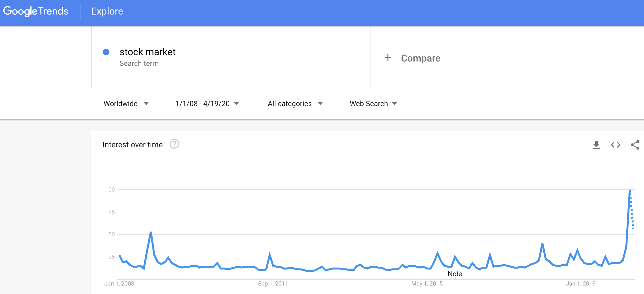
Task: Expand the Worldwide region dropdown
Action: pyautogui.click(x=126, y=104)
